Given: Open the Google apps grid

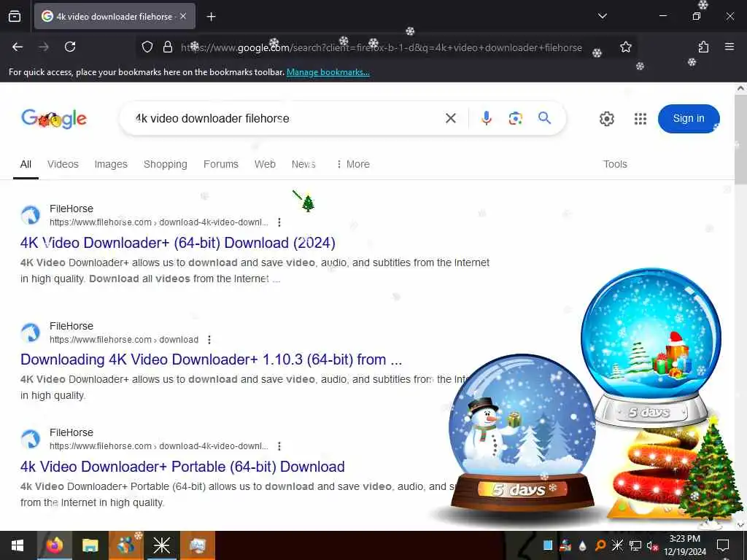Looking at the screenshot, I should coord(640,119).
